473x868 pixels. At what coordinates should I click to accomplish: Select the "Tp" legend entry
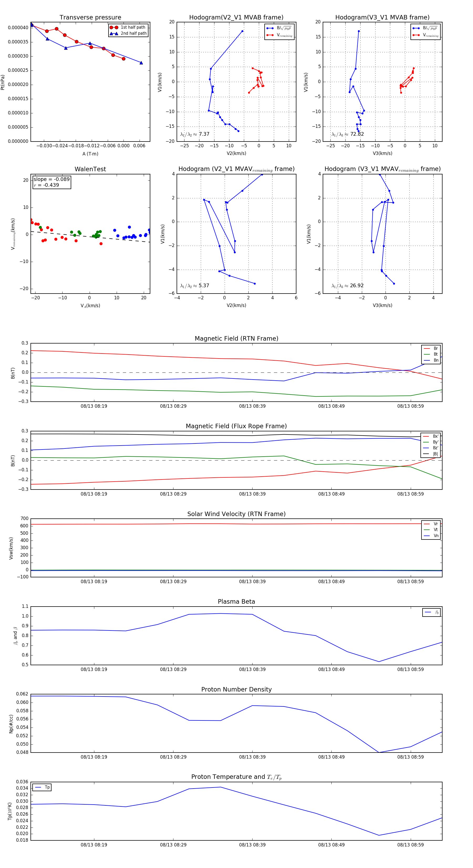(x=42, y=787)
